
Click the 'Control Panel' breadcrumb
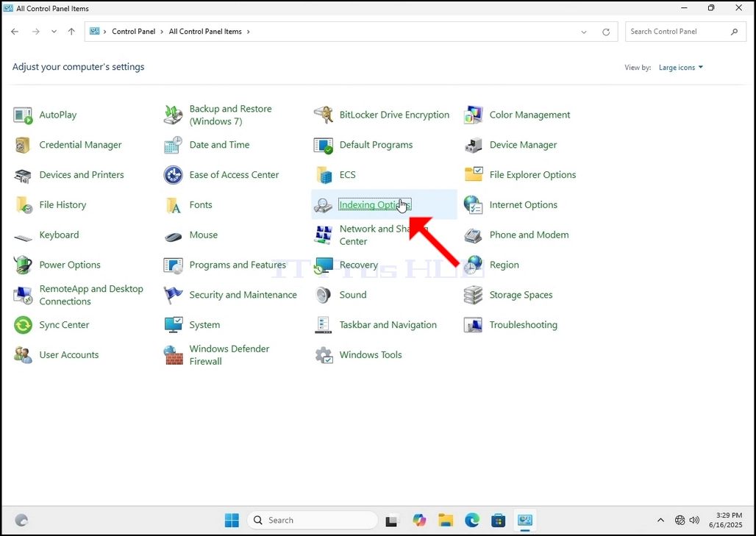(x=134, y=32)
